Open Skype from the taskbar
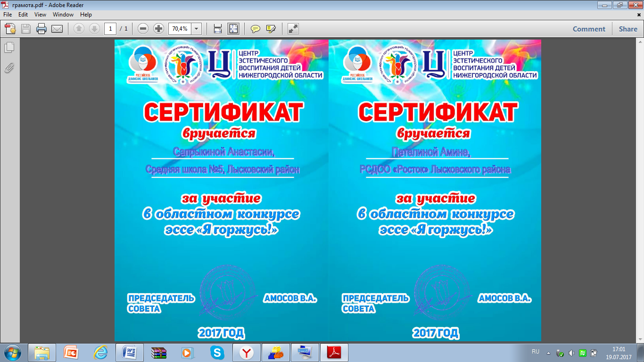This screenshot has height=362, width=644. click(x=217, y=352)
